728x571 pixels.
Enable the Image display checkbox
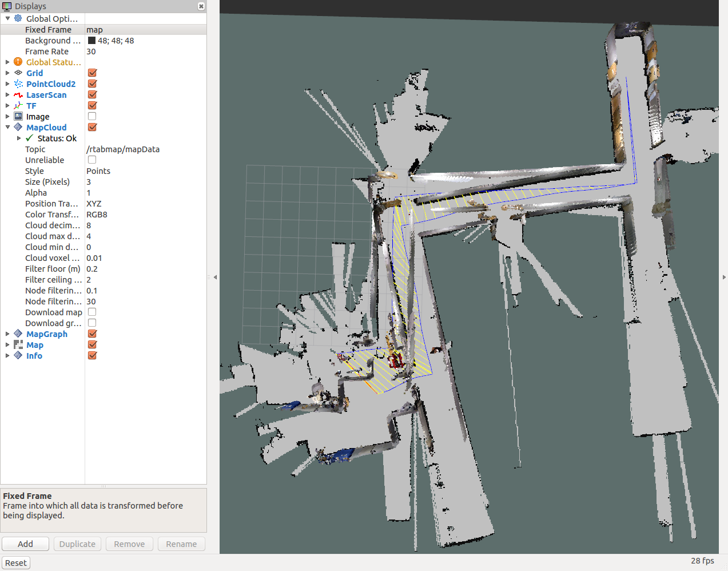[x=92, y=117]
